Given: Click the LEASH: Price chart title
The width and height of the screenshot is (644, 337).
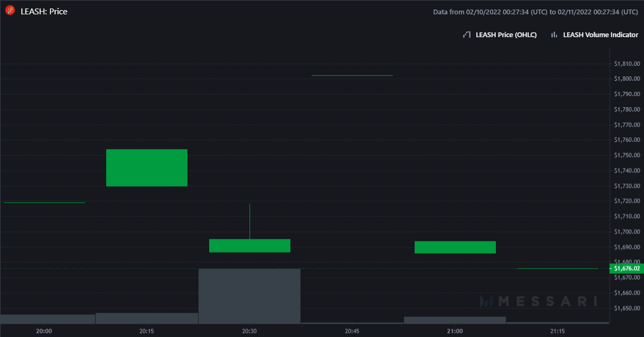Looking at the screenshot, I should (44, 11).
